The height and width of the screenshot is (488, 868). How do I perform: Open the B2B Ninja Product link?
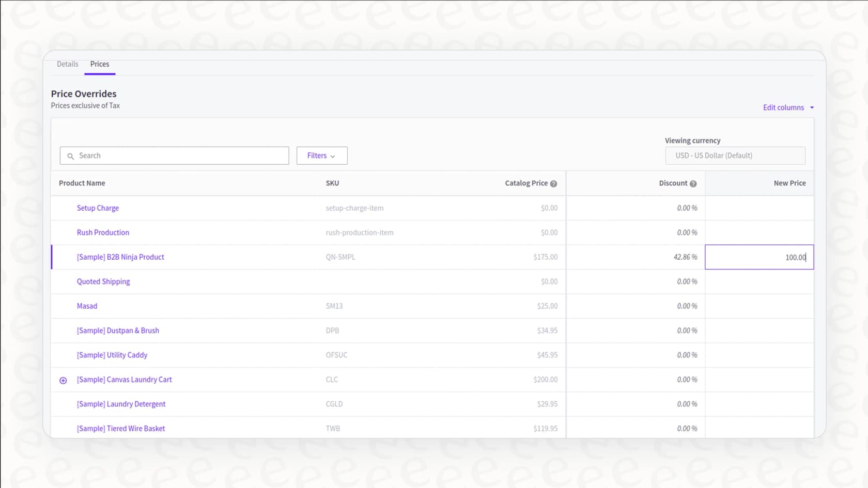pyautogui.click(x=120, y=257)
